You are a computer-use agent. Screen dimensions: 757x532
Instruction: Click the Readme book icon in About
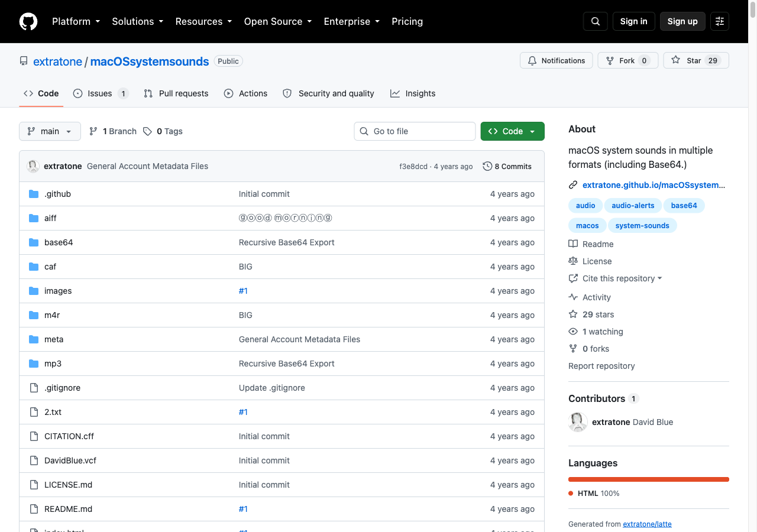click(573, 244)
